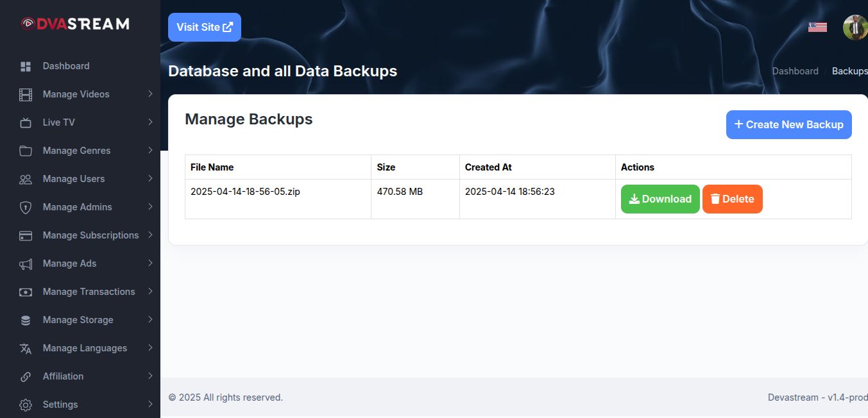Click the Affiliation link icon
This screenshot has height=418, width=868.
point(26,376)
